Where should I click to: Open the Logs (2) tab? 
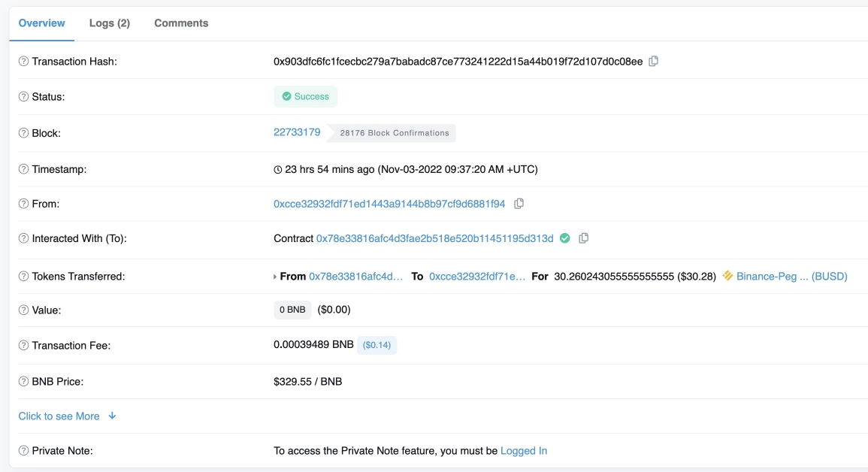click(110, 23)
